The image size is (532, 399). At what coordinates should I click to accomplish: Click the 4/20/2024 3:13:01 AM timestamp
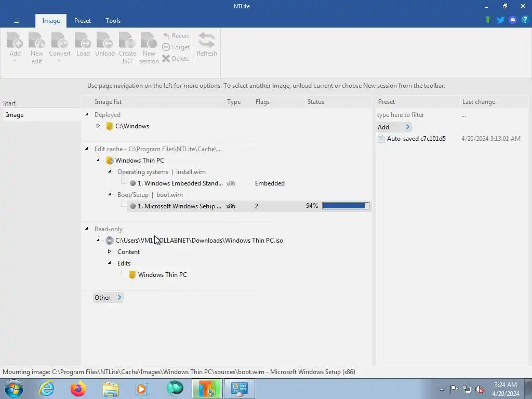pos(490,138)
